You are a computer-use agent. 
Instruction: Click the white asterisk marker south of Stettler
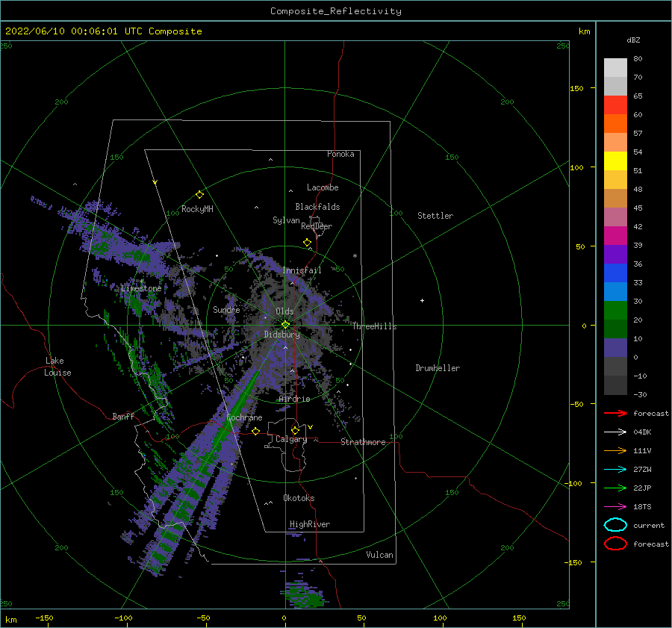(355, 256)
